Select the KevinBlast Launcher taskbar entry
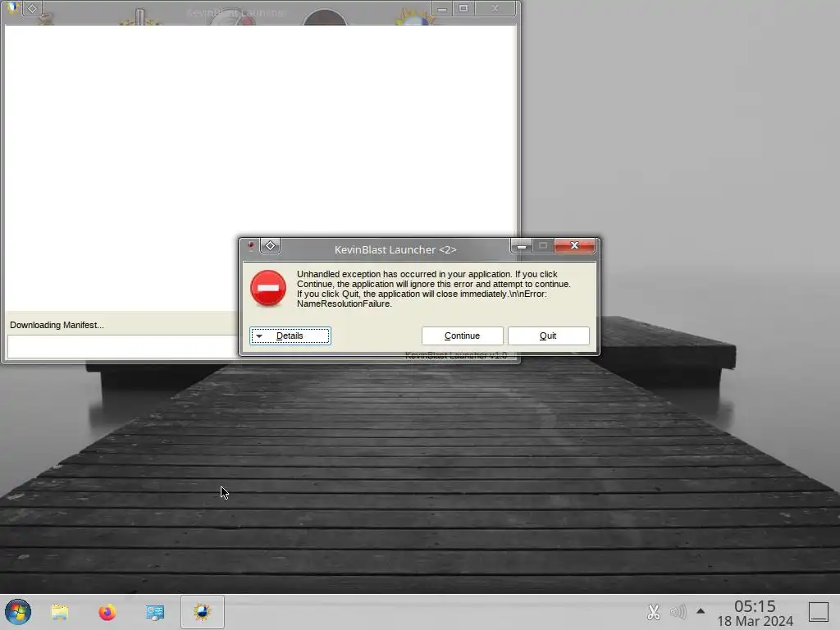This screenshot has width=840, height=630. click(x=202, y=612)
